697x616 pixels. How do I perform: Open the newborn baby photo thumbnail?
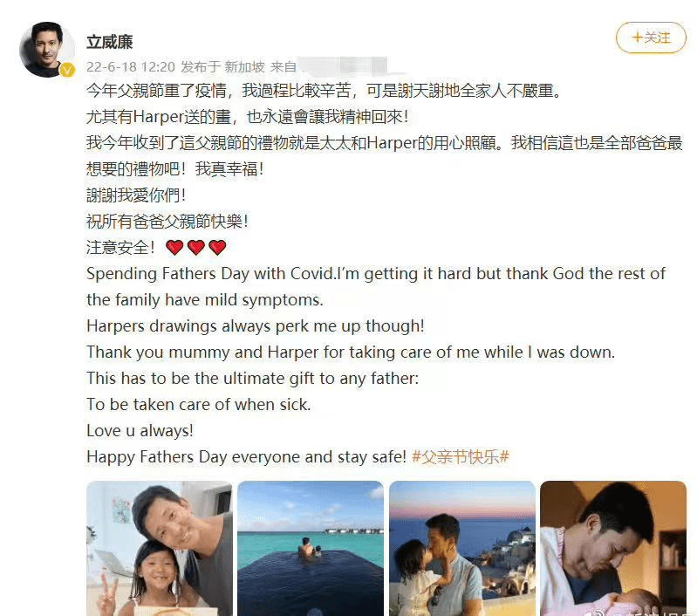pyautogui.click(x=613, y=548)
